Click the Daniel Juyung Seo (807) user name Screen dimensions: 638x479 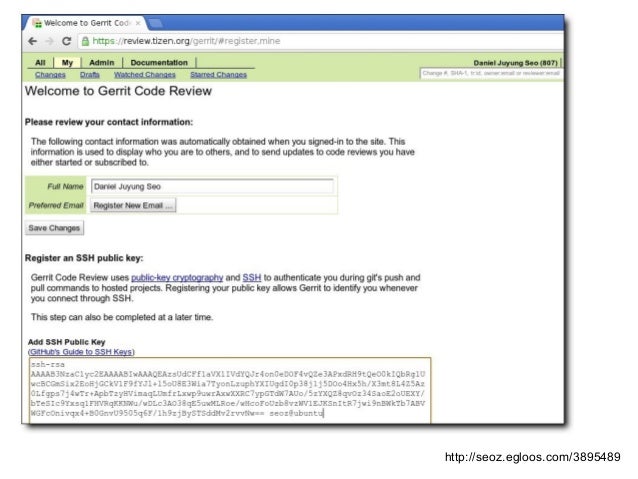point(516,63)
